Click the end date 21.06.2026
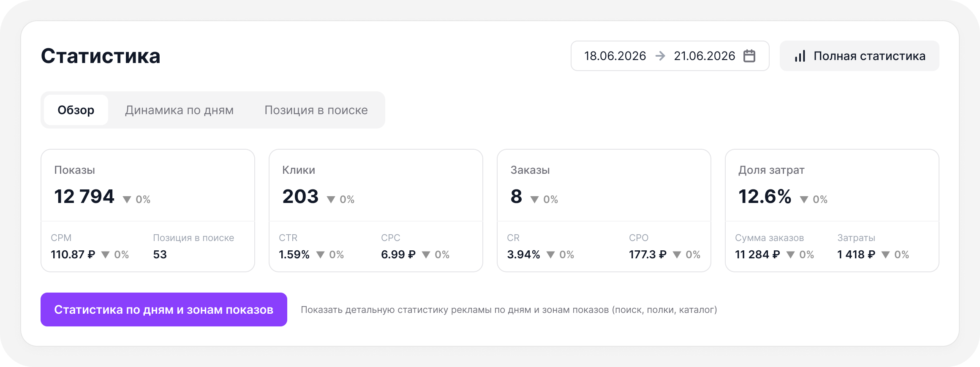 pyautogui.click(x=705, y=56)
